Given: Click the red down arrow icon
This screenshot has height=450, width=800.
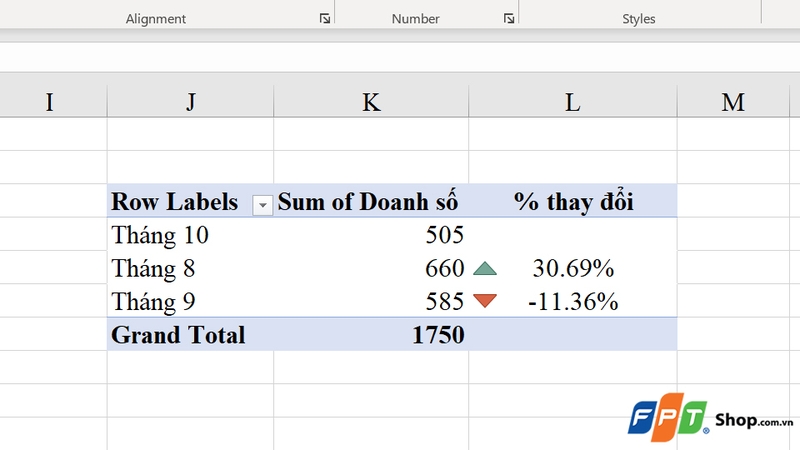Looking at the screenshot, I should (484, 301).
